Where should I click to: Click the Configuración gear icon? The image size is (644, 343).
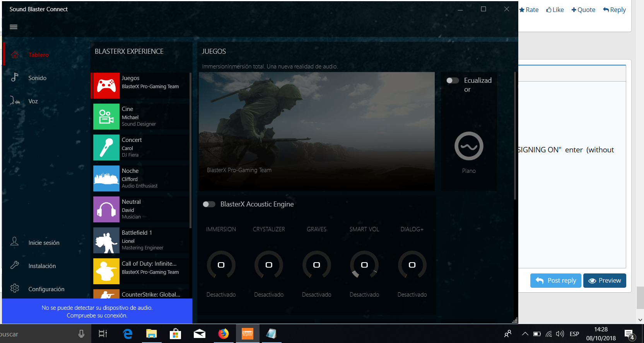[15, 288]
